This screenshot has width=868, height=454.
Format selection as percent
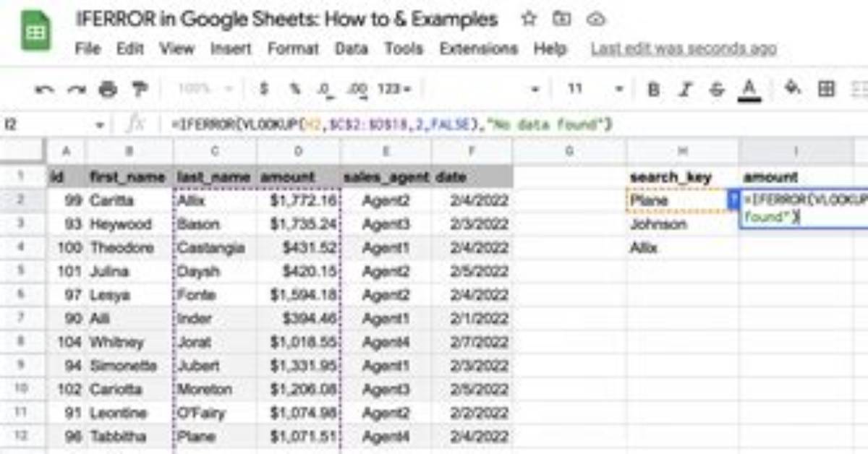[295, 89]
